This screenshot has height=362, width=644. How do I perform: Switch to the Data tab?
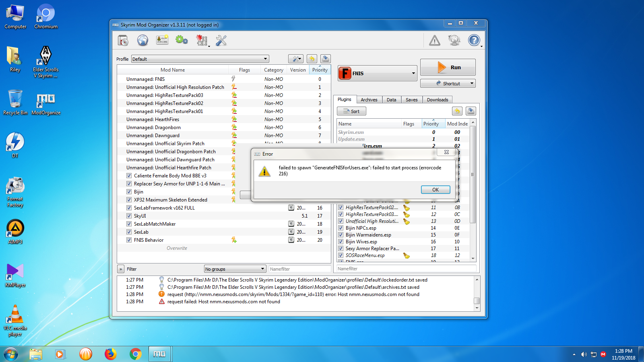click(392, 100)
